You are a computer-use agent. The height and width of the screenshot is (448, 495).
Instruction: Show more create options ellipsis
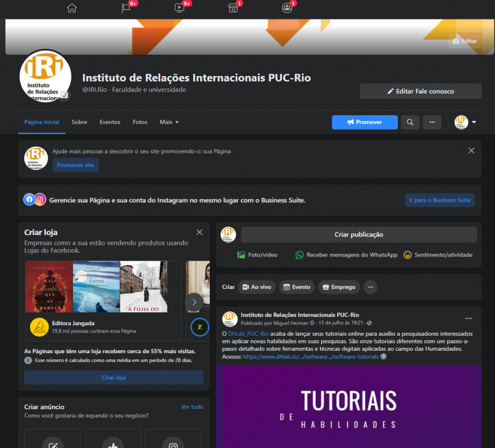[x=370, y=287]
